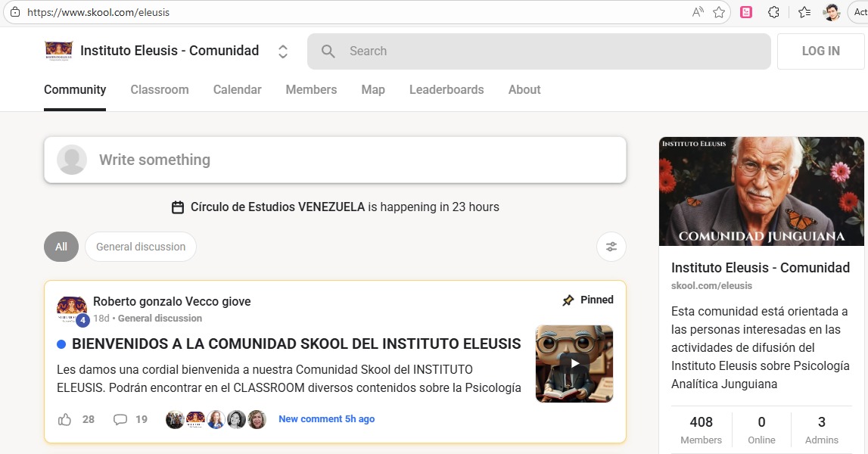Open the Favorites list icon in browser toolbar

(x=804, y=12)
